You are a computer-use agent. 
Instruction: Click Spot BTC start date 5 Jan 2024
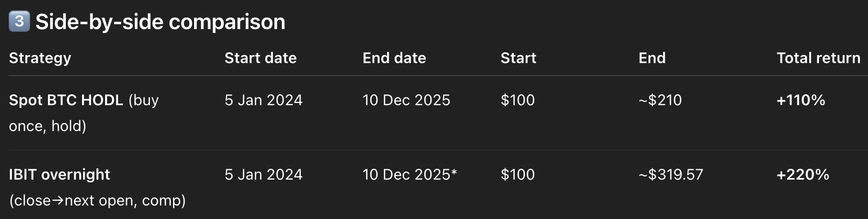[x=264, y=100]
